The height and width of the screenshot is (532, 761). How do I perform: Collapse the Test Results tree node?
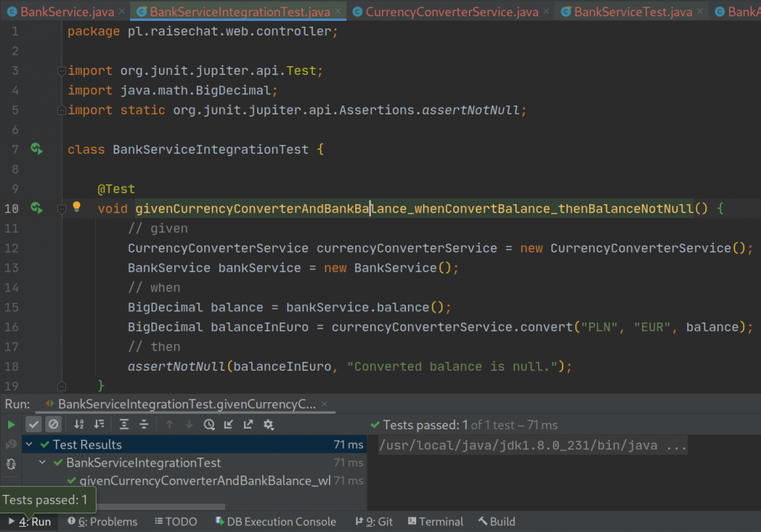[30, 444]
